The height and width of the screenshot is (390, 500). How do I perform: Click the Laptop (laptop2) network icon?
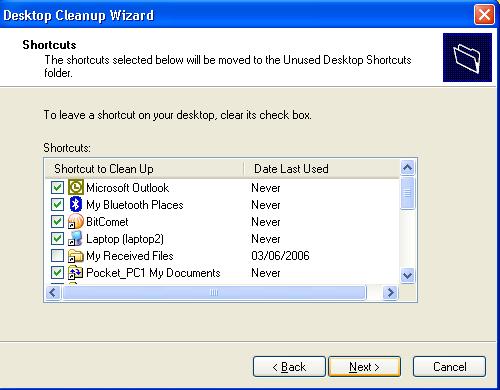point(76,238)
